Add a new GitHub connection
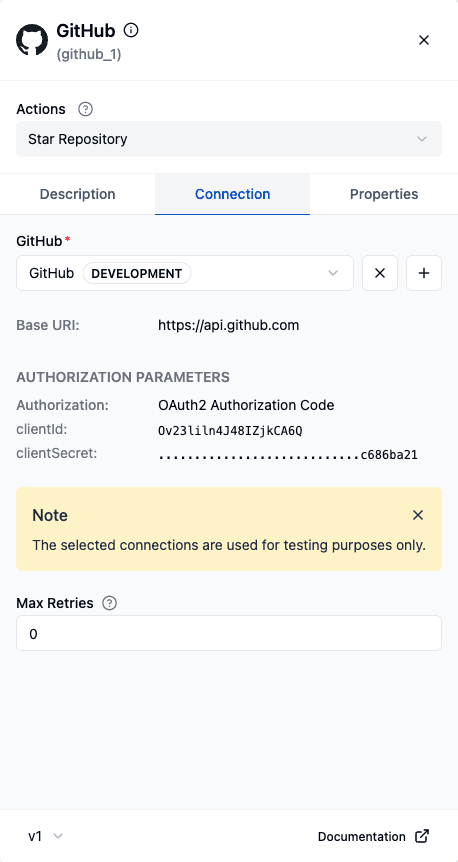 (424, 273)
